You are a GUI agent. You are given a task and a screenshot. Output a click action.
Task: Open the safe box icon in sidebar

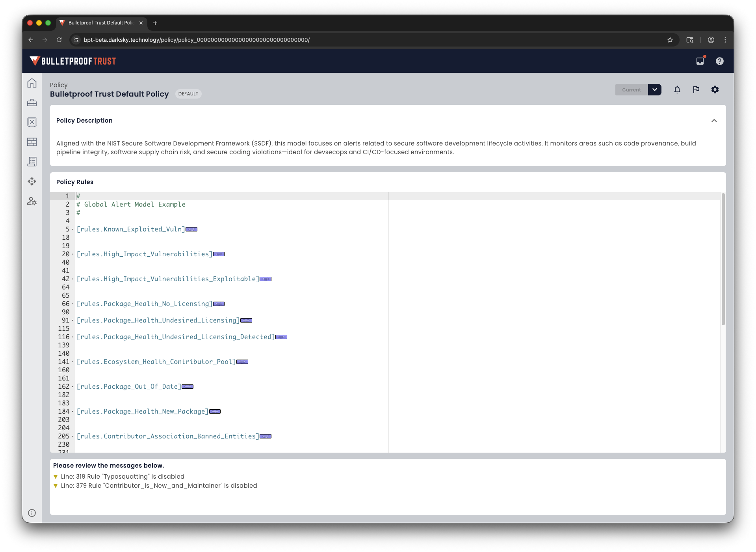click(32, 122)
